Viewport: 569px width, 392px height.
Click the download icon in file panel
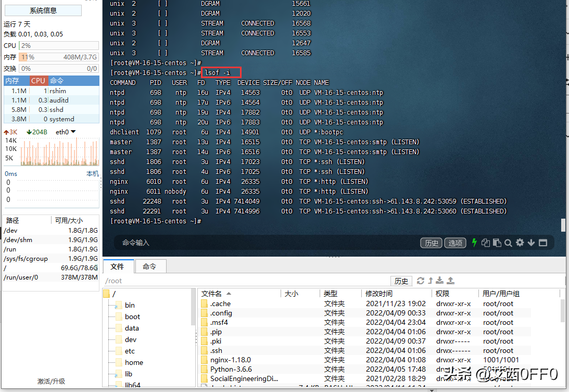440,281
